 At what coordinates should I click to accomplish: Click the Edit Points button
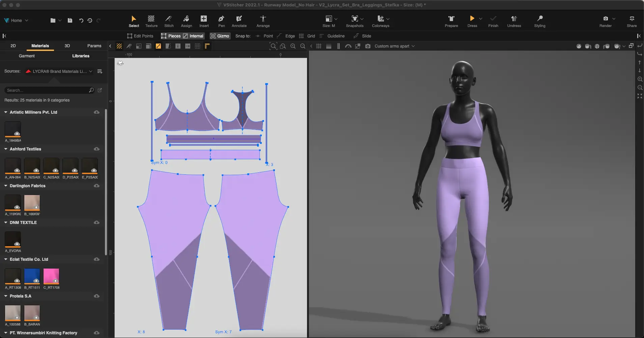pyautogui.click(x=140, y=36)
